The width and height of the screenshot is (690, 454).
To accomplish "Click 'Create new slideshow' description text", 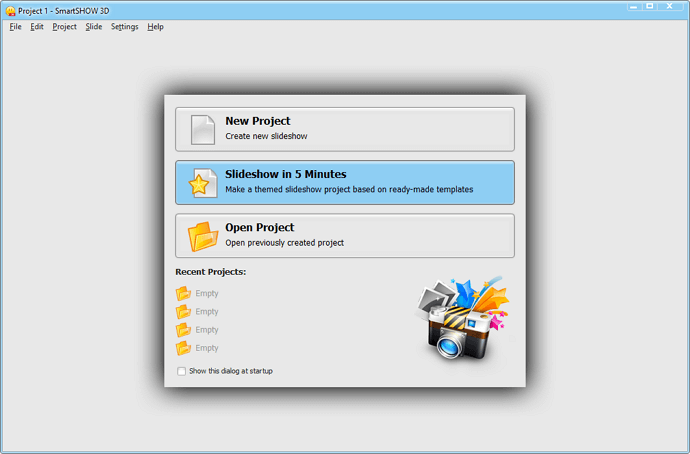I will [x=266, y=136].
